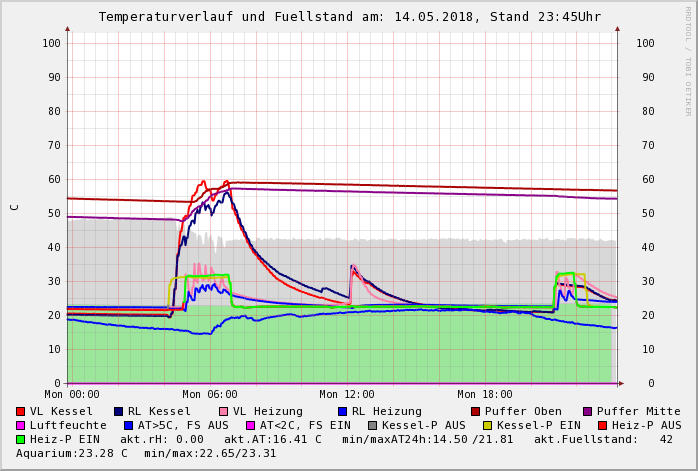Select the blue RL Heizung legend swatch
The width and height of the screenshot is (698, 471).
pos(342,411)
